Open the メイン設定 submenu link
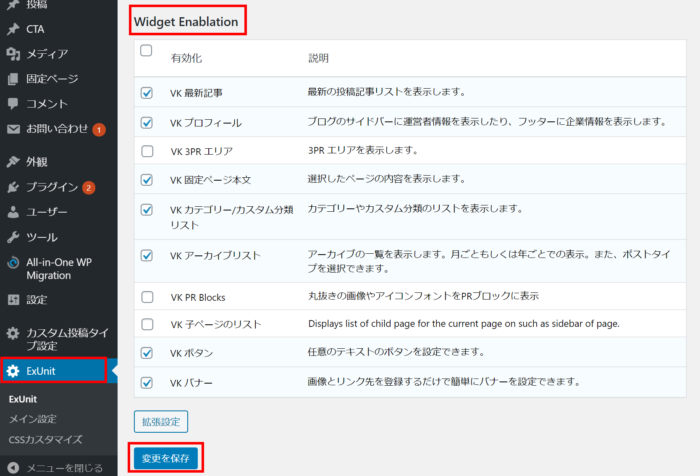700x476 pixels. (x=33, y=419)
